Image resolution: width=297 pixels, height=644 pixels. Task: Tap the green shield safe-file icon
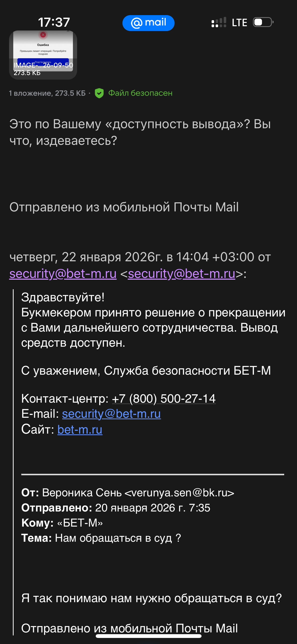99,93
